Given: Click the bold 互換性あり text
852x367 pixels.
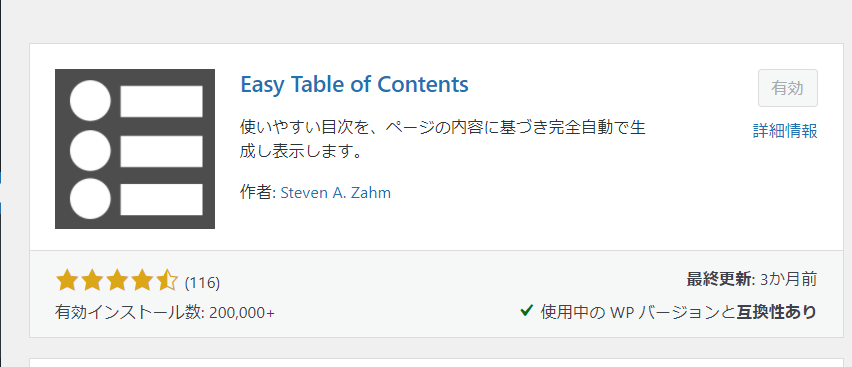Looking at the screenshot, I should (x=777, y=312).
